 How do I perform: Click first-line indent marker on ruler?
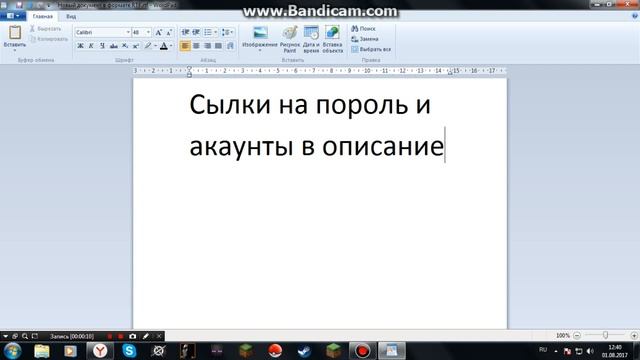(x=189, y=68)
